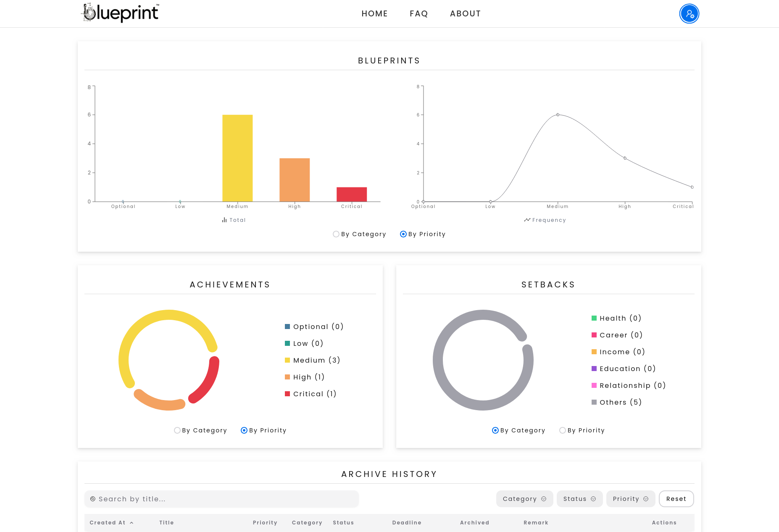The width and height of the screenshot is (779, 532).
Task: Click the Created At sort arrow
Action: 132,523
